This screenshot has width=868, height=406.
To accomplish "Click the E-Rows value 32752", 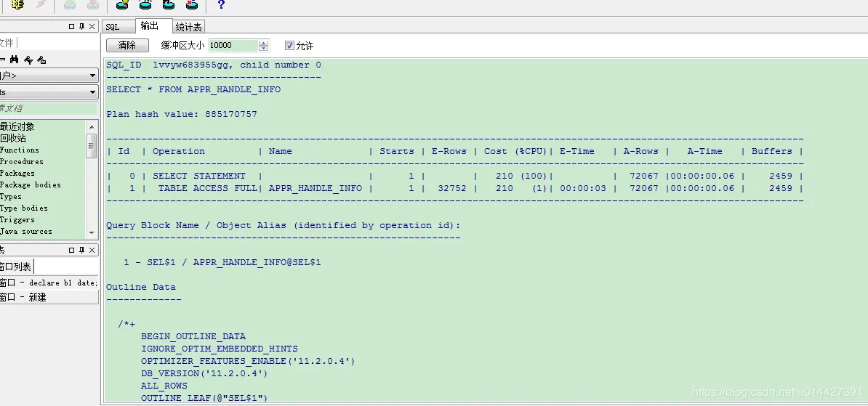I will [451, 188].
